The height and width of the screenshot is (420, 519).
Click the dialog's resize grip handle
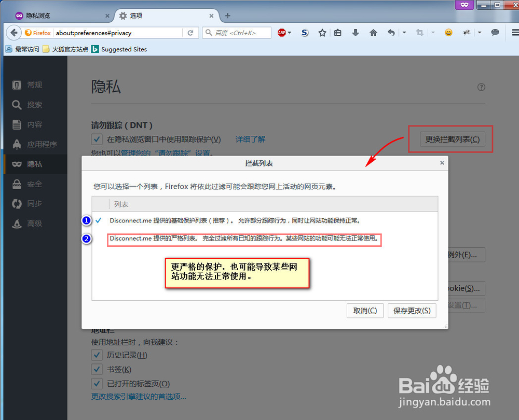445,326
